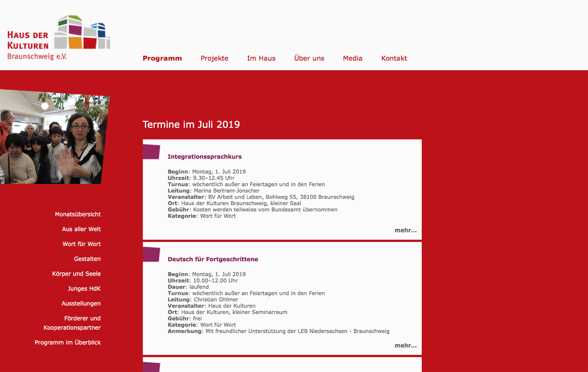Open Körper und Seele in the sidebar
Image resolution: width=588 pixels, height=372 pixels.
tap(76, 274)
